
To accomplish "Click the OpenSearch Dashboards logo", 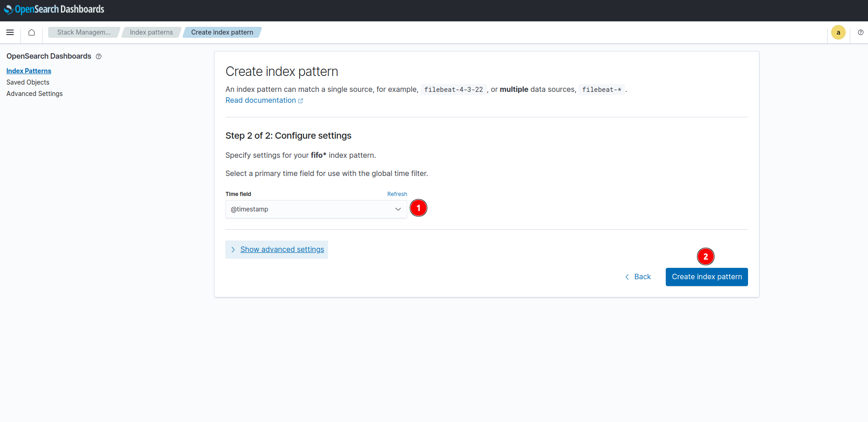I will pyautogui.click(x=54, y=9).
